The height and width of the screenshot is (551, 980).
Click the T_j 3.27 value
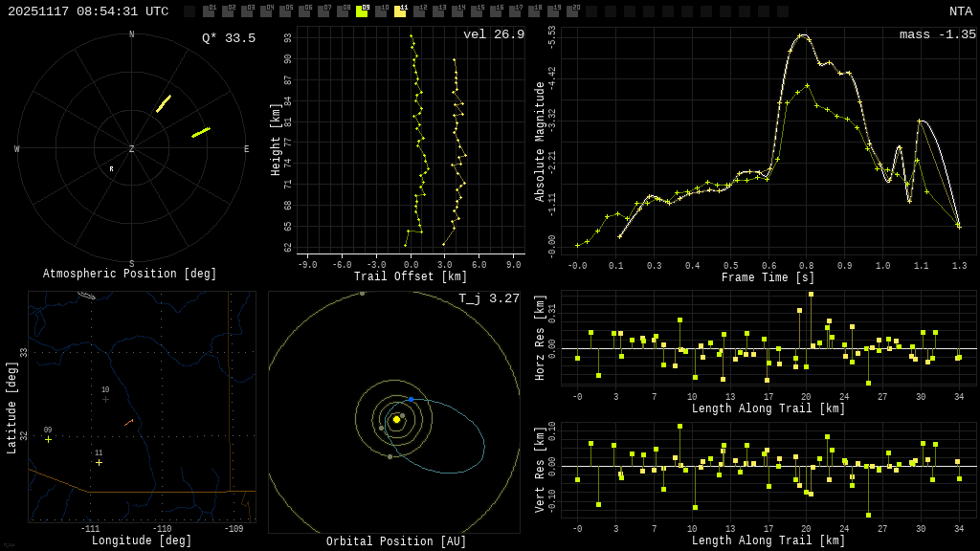[x=488, y=298]
